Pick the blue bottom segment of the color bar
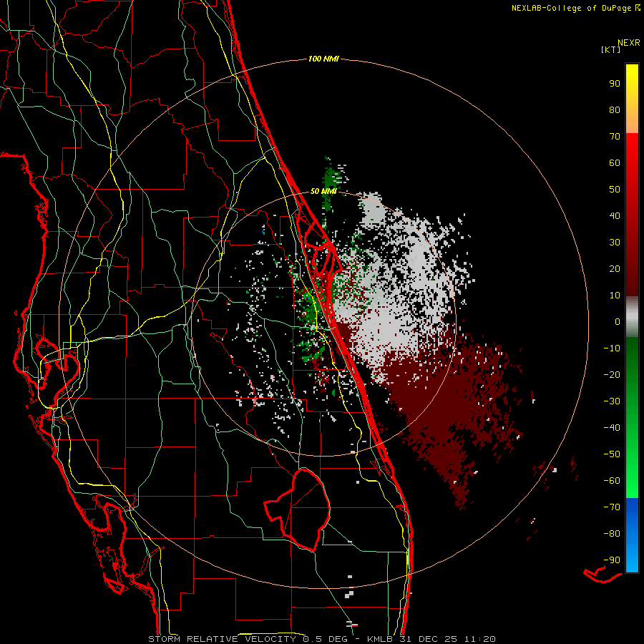This screenshot has width=644, height=644. (632, 535)
